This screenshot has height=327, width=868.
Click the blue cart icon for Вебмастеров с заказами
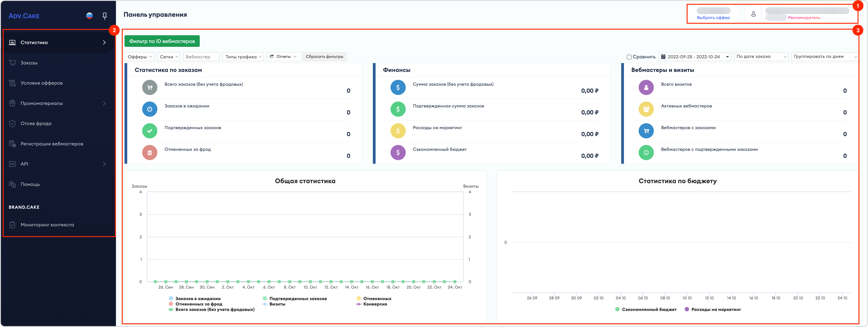tap(646, 131)
